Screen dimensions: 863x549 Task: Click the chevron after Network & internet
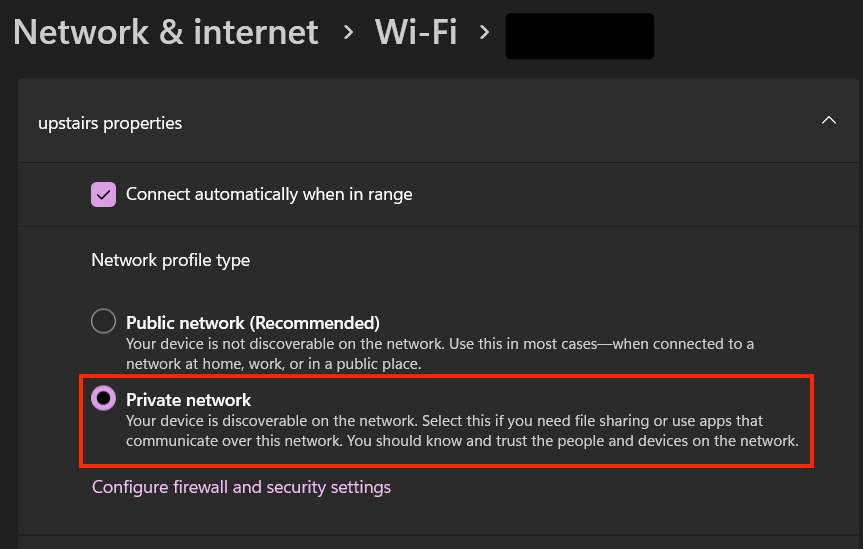[x=348, y=32]
